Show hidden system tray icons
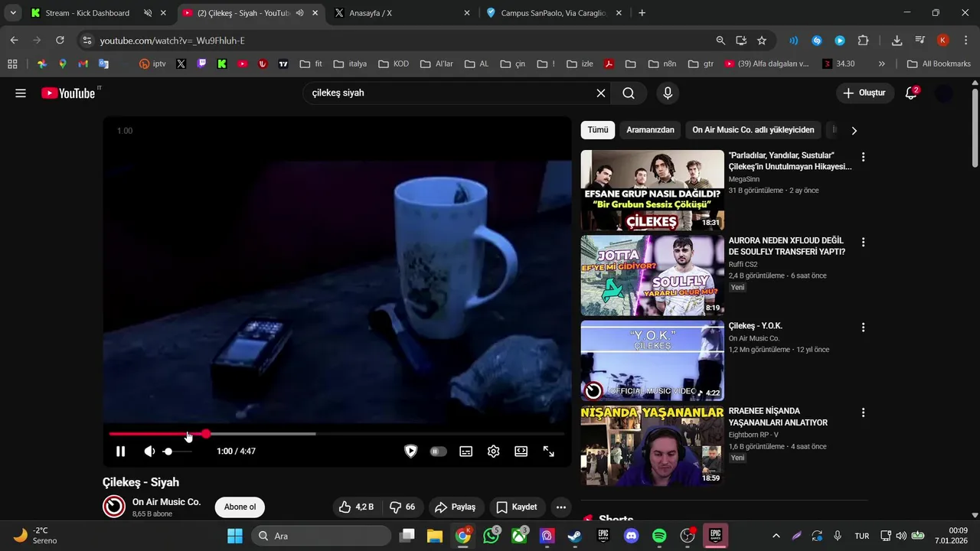 click(x=776, y=536)
